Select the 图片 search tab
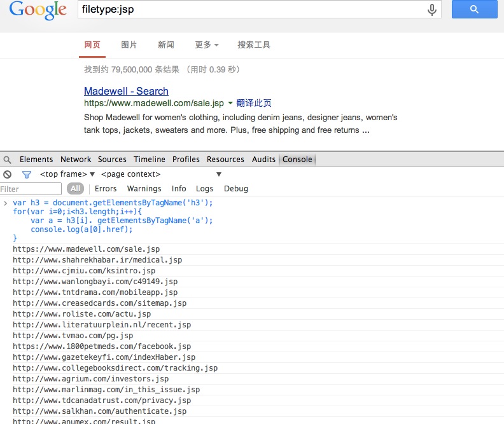This screenshot has width=504, height=424. click(129, 44)
